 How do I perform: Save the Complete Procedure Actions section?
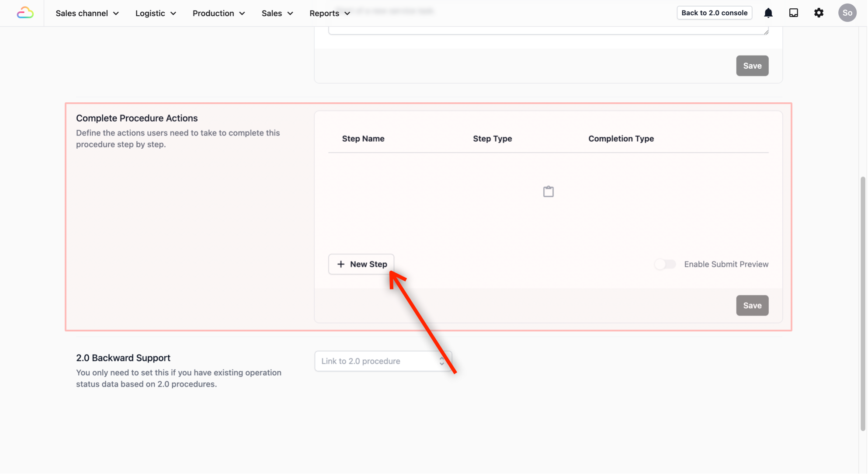click(x=752, y=305)
